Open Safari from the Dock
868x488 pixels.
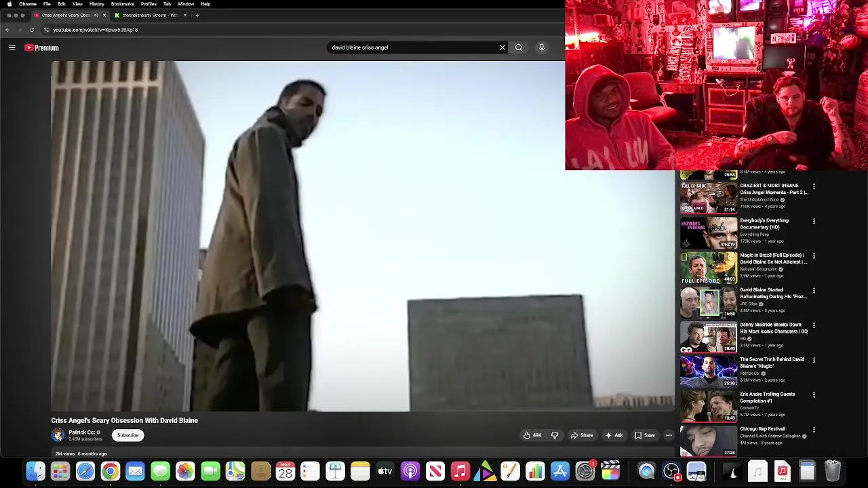(x=85, y=471)
